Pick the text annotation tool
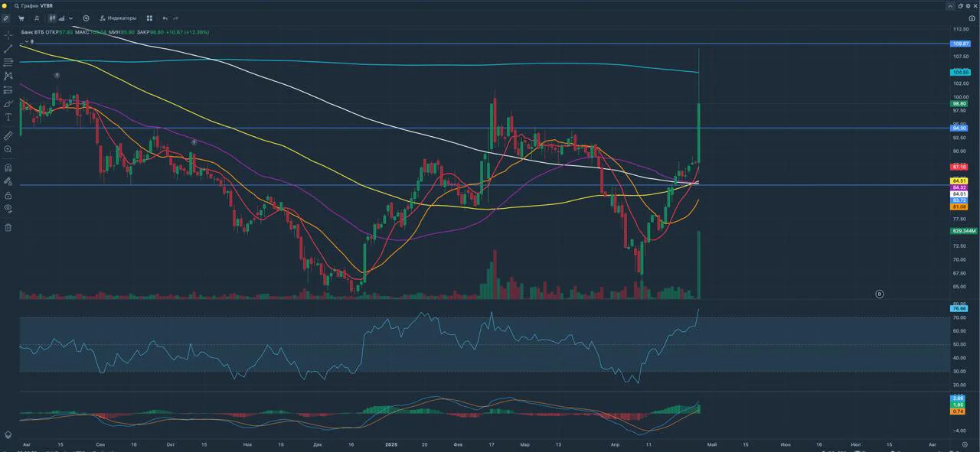 8,117
